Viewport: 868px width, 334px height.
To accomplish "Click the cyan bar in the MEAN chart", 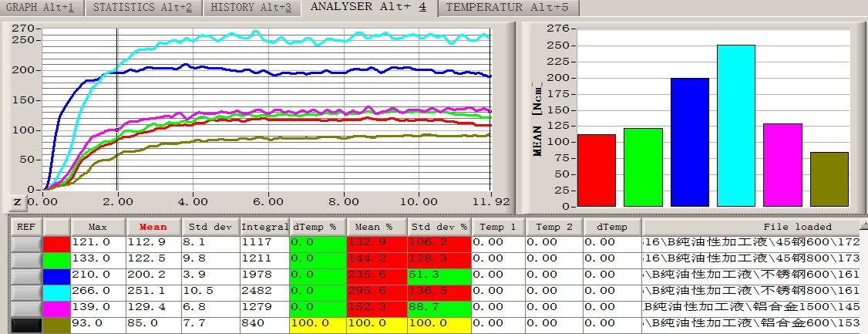I will [735, 126].
